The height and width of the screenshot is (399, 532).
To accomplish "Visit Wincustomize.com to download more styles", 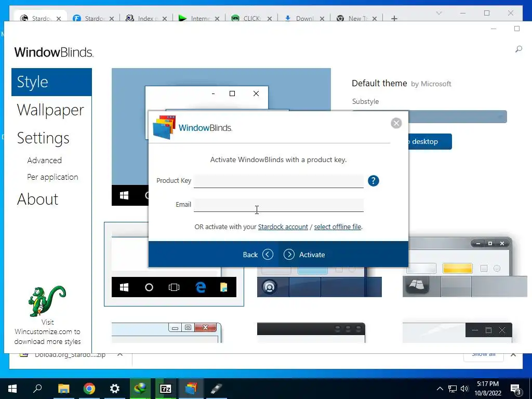I will tap(47, 332).
